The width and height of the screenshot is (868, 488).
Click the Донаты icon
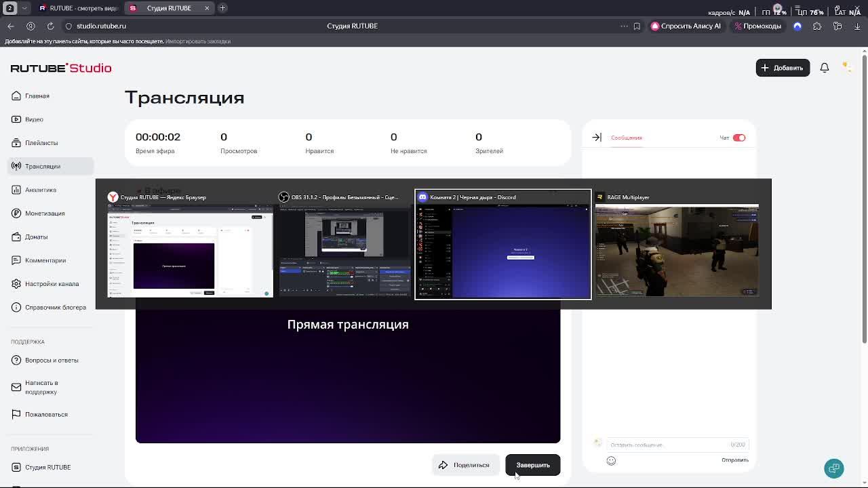point(16,237)
